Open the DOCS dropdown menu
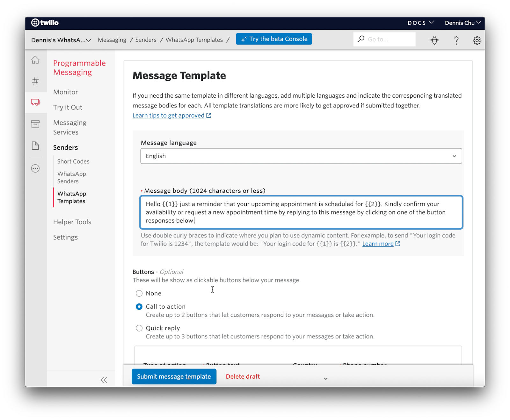This screenshot has width=510, height=420. [420, 23]
